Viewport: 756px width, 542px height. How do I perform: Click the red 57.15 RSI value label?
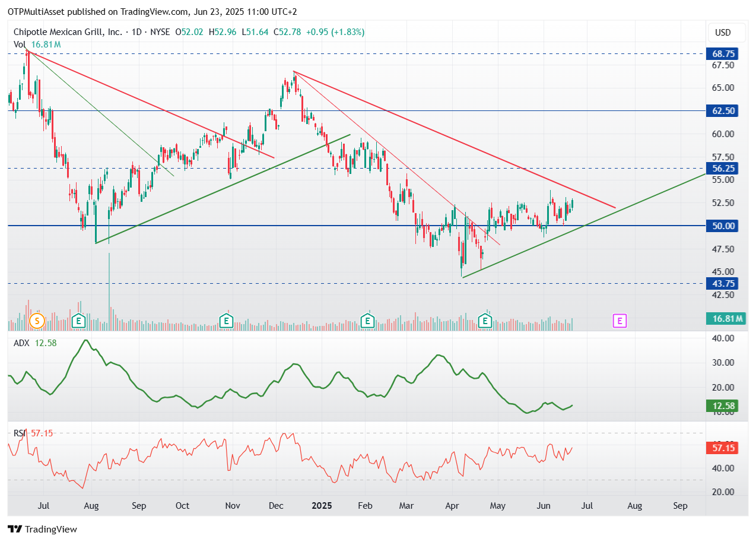coord(723,448)
